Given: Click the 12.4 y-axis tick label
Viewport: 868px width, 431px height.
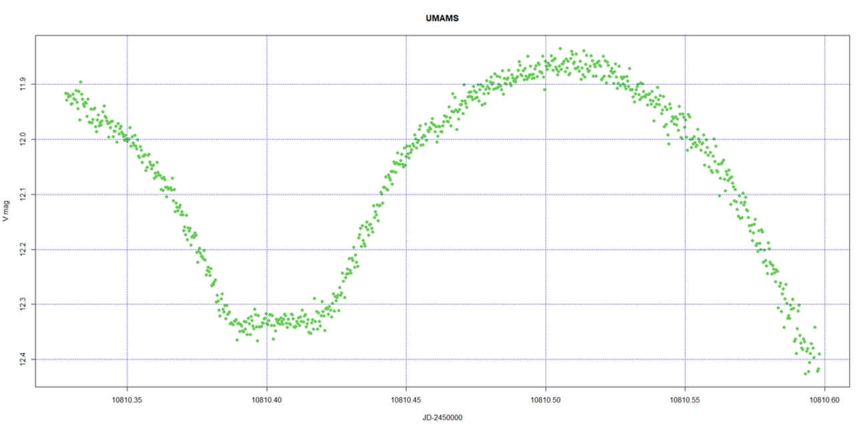Looking at the screenshot, I should coord(23,360).
